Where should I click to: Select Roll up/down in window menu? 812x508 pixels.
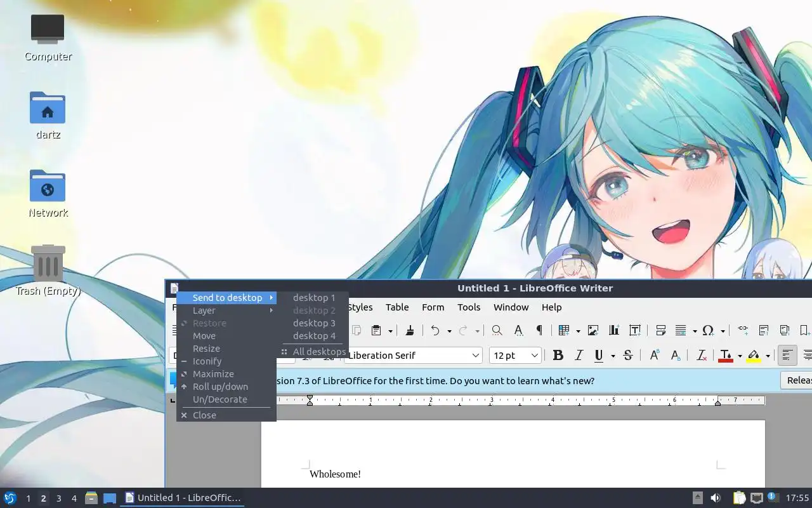click(226, 387)
